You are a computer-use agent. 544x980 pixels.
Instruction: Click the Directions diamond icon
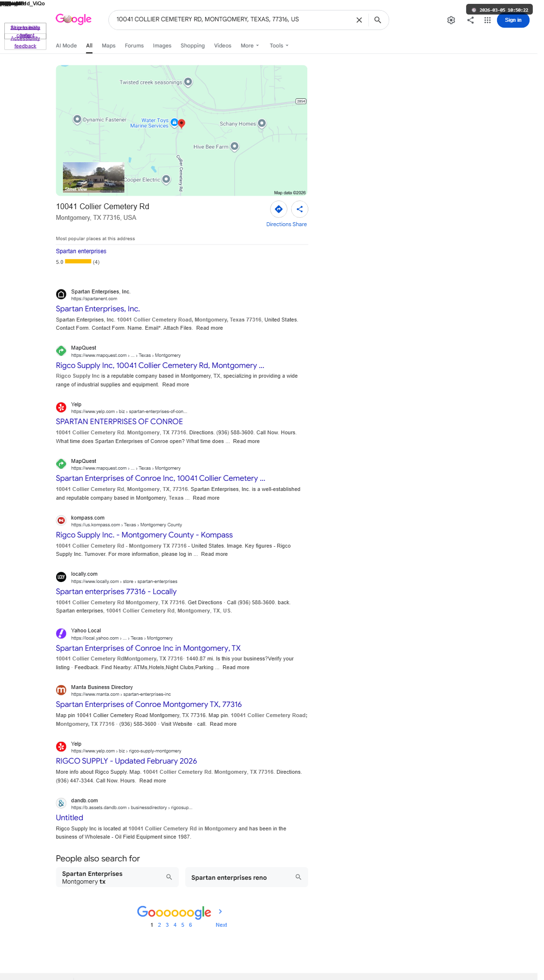click(x=279, y=209)
